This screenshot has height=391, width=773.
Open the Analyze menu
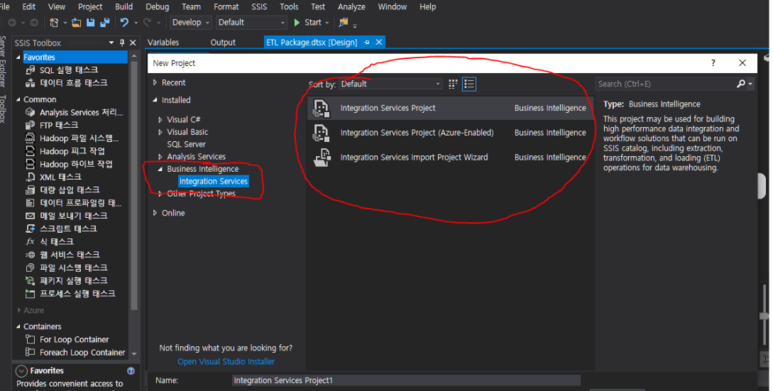[x=351, y=7]
